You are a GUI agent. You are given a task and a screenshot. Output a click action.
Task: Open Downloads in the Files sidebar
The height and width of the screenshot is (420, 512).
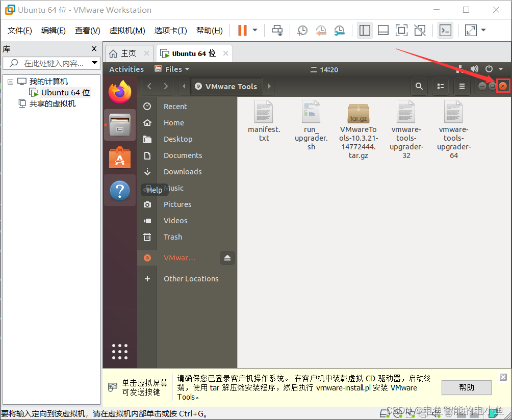point(187,172)
